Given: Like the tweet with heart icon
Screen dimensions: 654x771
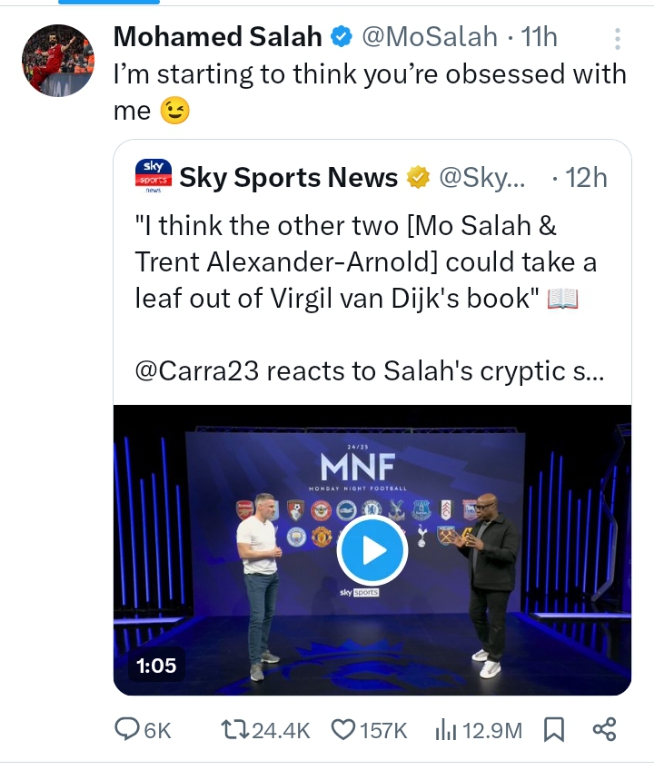Looking at the screenshot, I should click(343, 730).
